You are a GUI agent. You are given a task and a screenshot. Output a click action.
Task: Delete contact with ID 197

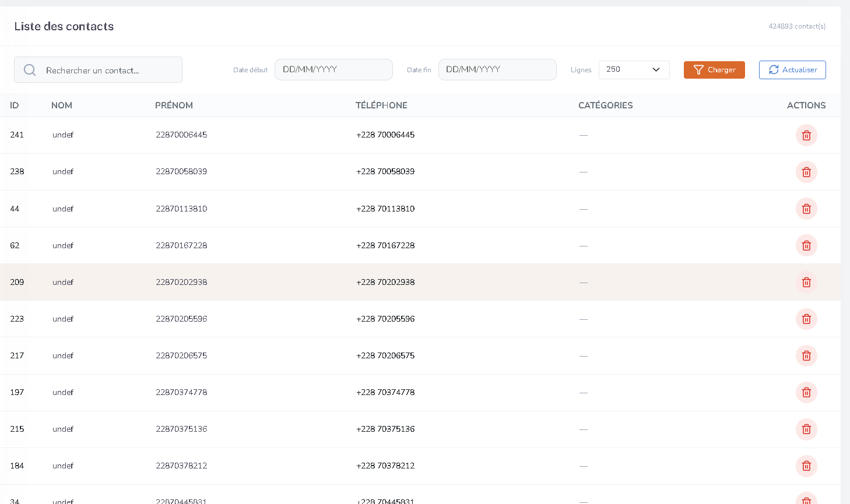806,392
